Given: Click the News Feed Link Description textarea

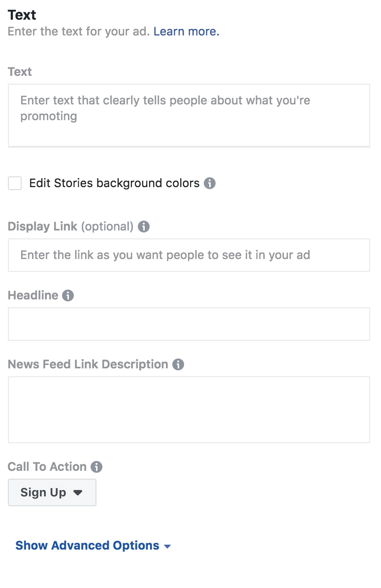Looking at the screenshot, I should 189,410.
